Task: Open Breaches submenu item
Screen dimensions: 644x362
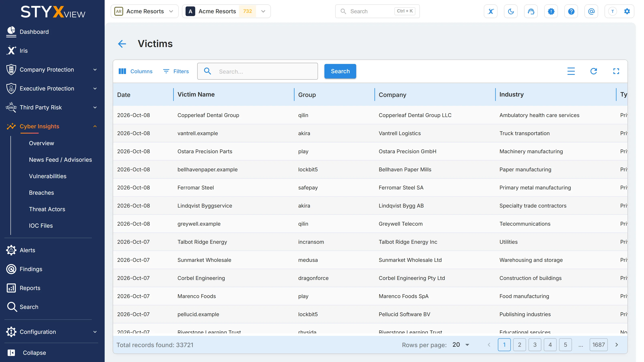Action: 41,193
